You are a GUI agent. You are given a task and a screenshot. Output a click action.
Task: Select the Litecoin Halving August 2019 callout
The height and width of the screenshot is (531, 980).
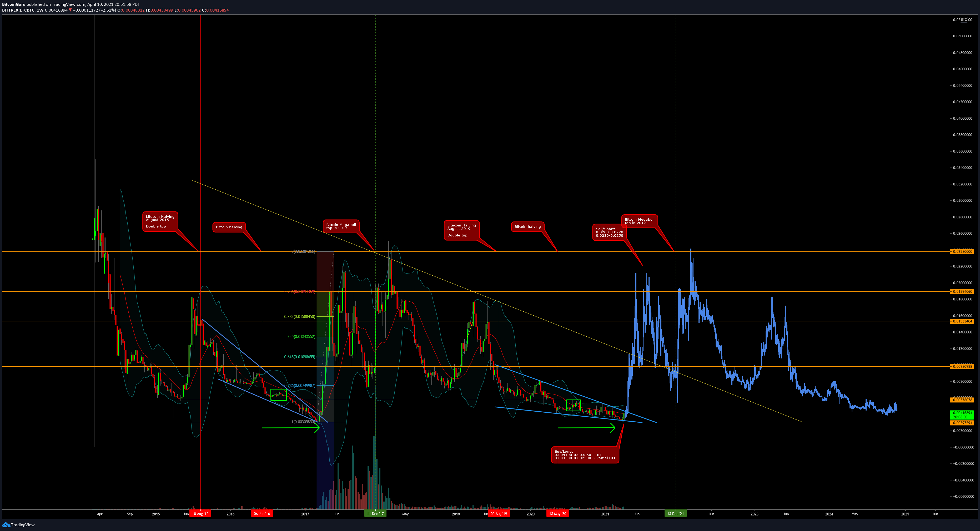coord(461,230)
